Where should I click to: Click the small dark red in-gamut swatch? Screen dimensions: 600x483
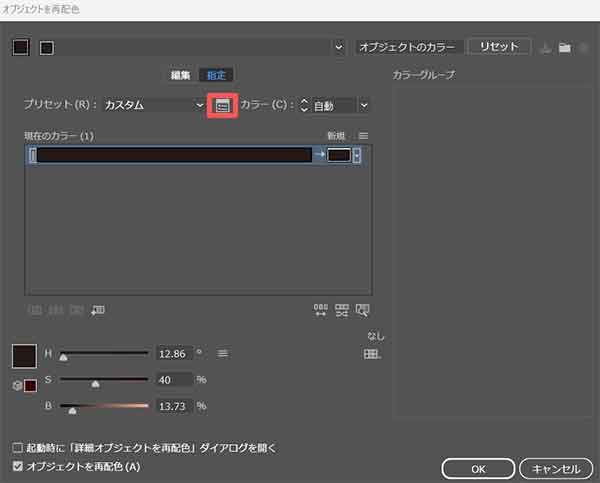[x=31, y=385]
